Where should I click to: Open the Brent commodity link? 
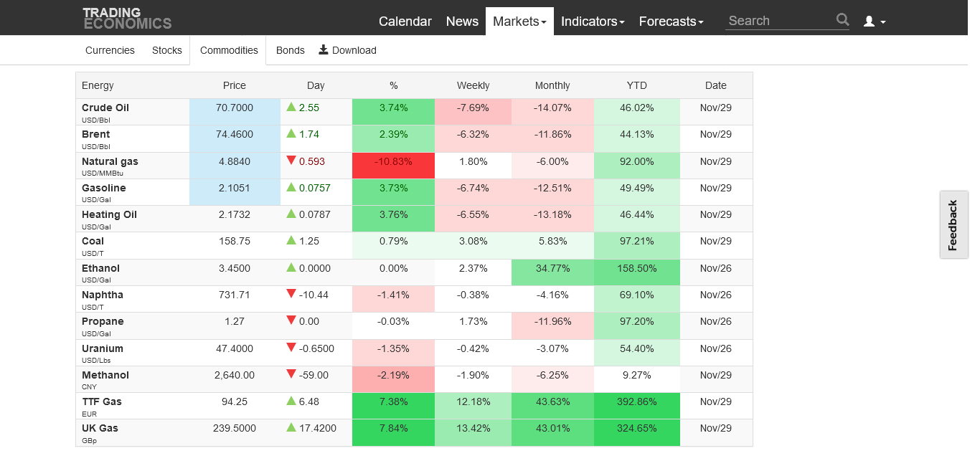[96, 134]
